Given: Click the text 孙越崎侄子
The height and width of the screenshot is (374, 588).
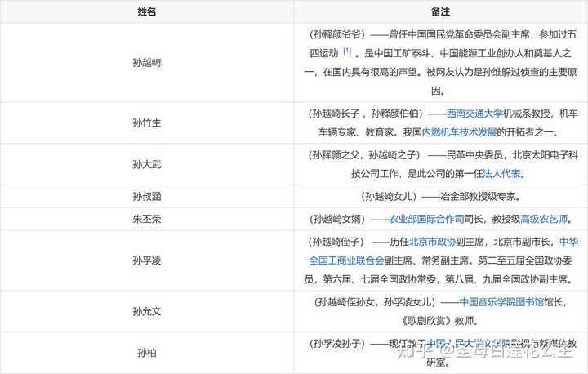Looking at the screenshot, I should coord(336,242).
